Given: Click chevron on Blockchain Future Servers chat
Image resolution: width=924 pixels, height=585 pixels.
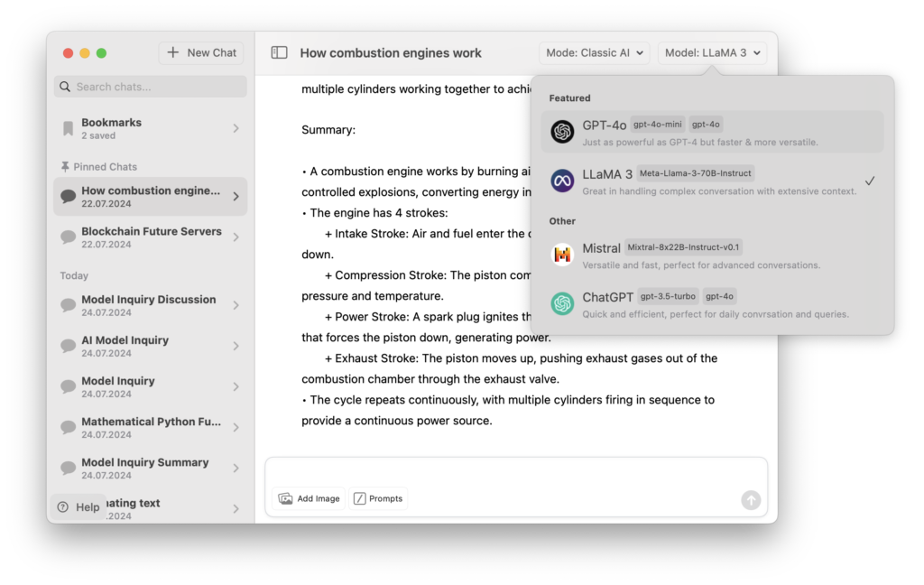Looking at the screenshot, I should pos(236,237).
